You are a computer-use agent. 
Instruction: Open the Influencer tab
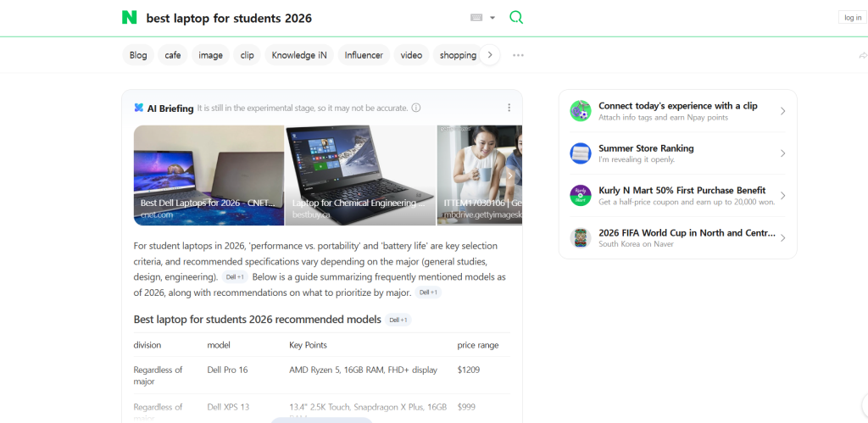364,55
